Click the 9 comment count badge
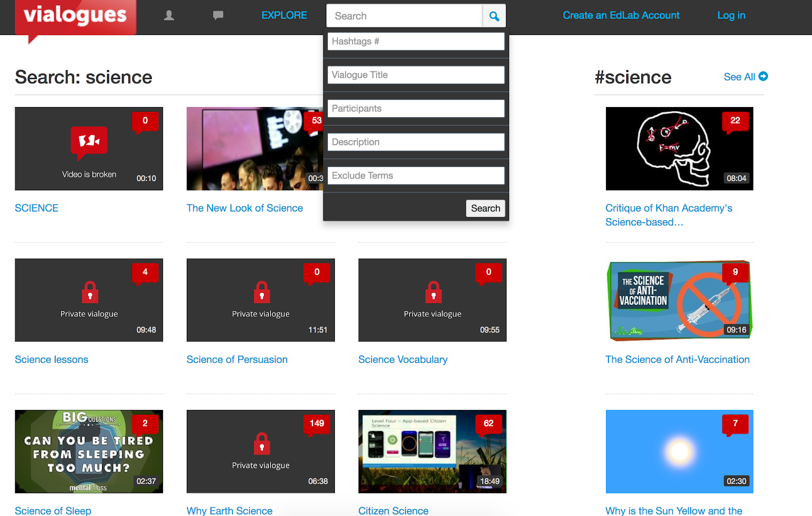This screenshot has height=516, width=812. pos(735,273)
